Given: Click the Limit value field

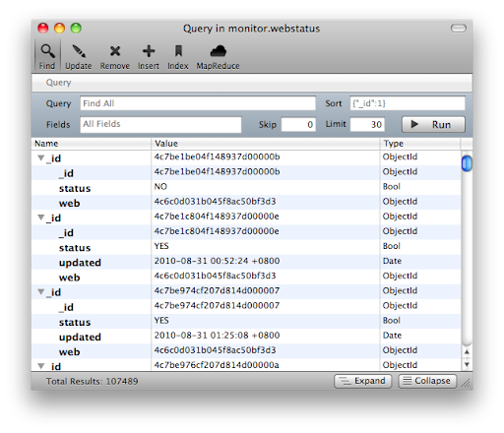Looking at the screenshot, I should tap(367, 124).
